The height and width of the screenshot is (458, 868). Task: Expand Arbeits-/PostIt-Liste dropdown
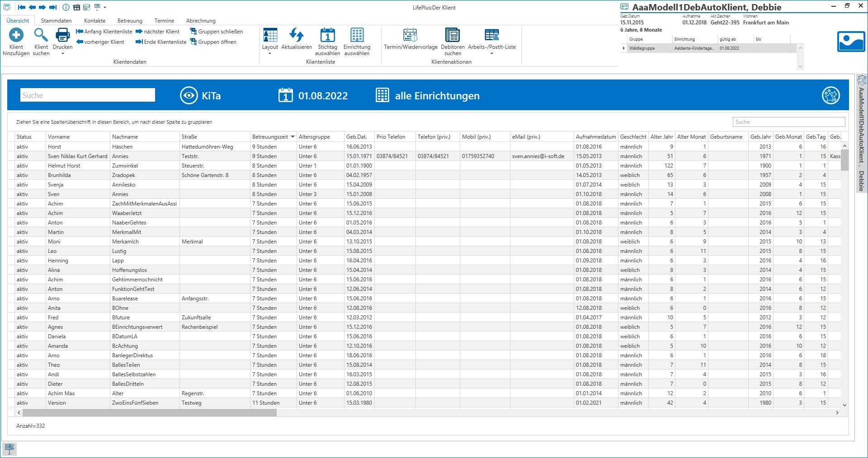coord(491,54)
